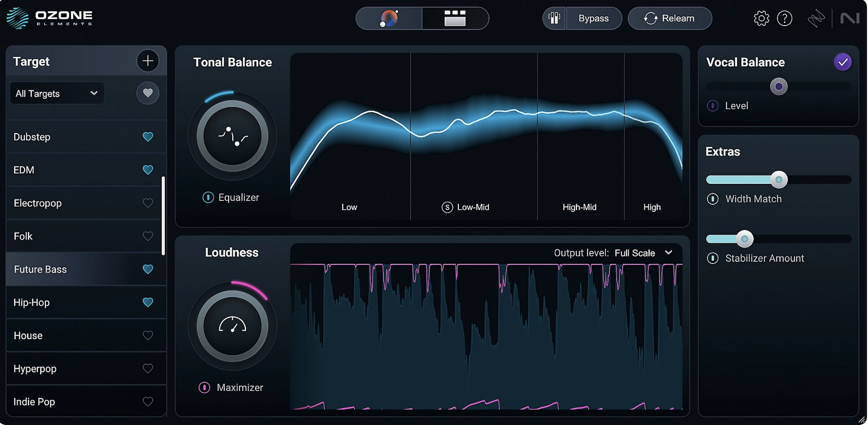
Task: Open Ozone settings via the gear icon
Action: (761, 18)
